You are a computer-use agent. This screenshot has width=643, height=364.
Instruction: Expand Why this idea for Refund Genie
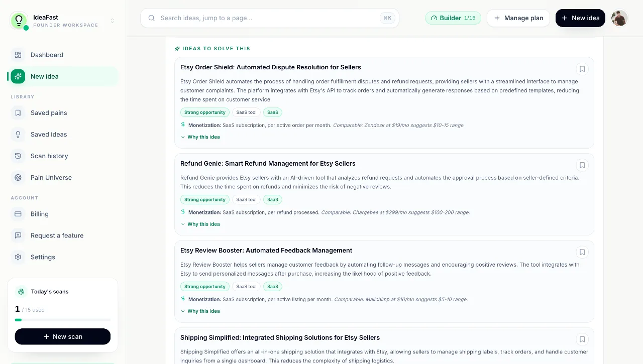(x=200, y=224)
